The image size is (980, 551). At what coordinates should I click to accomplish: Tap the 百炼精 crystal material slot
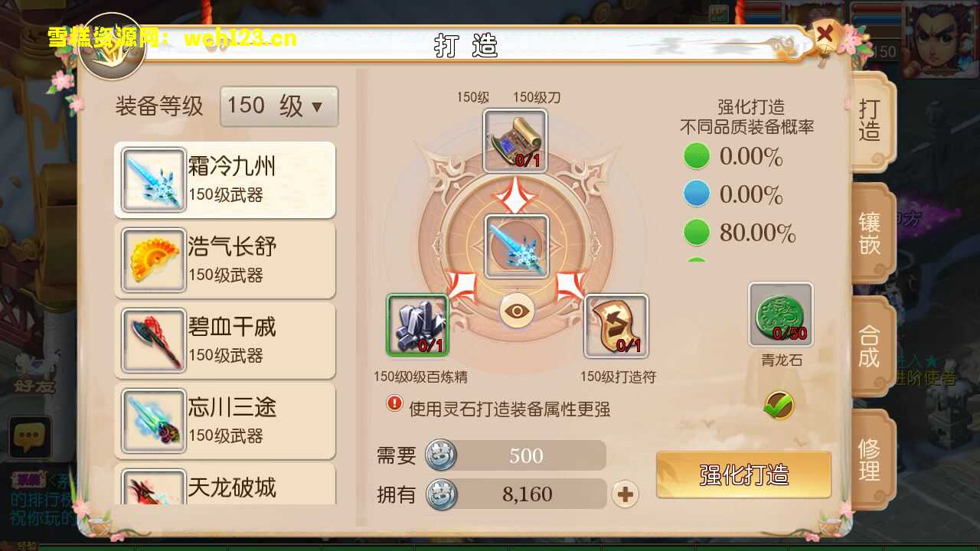pos(417,325)
